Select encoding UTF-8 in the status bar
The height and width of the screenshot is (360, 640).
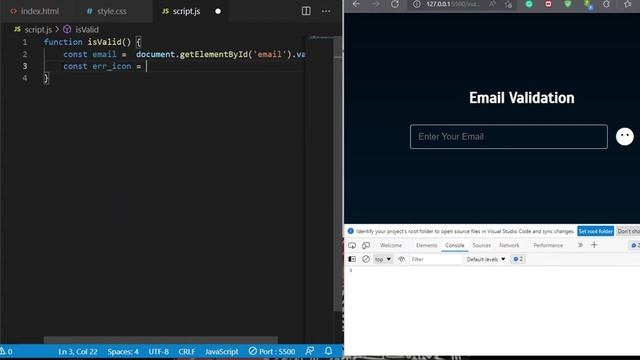pos(158,351)
